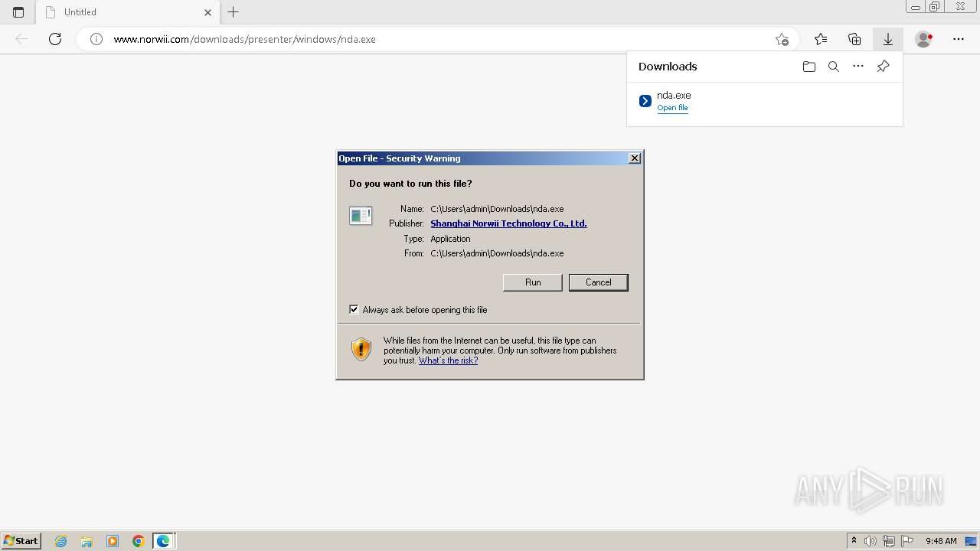Screen dimensions: 980x551
Task: Search downloads with magnifier icon
Action: pos(834,67)
